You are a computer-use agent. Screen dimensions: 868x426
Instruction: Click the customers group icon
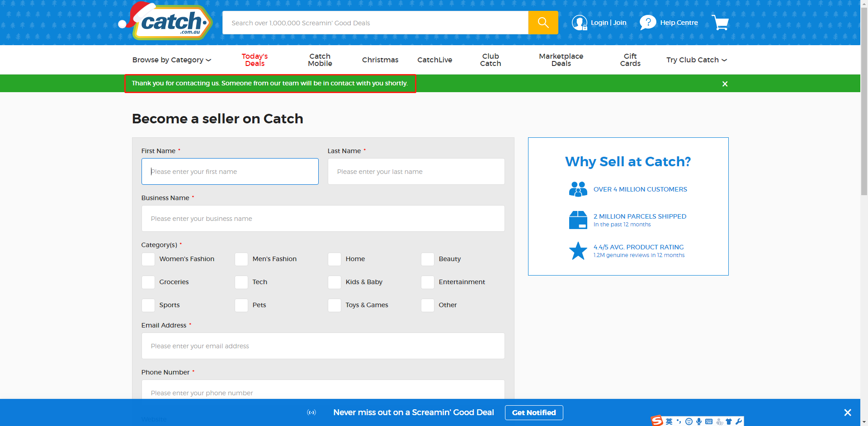pyautogui.click(x=578, y=189)
